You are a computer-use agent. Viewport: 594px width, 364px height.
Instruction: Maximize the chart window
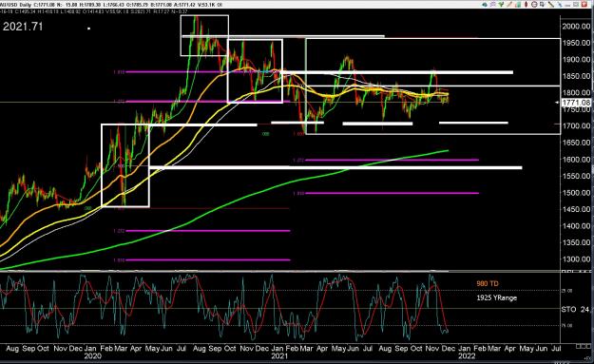[x=576, y=5]
